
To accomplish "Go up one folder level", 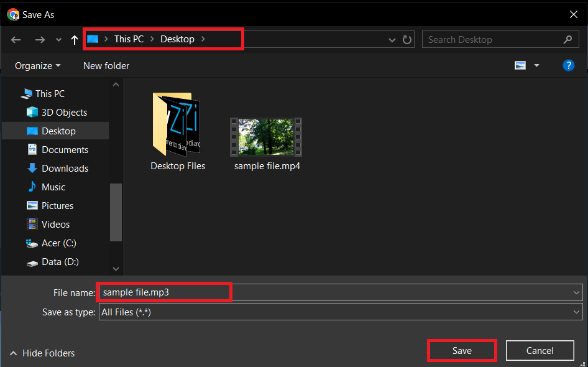I will point(74,39).
